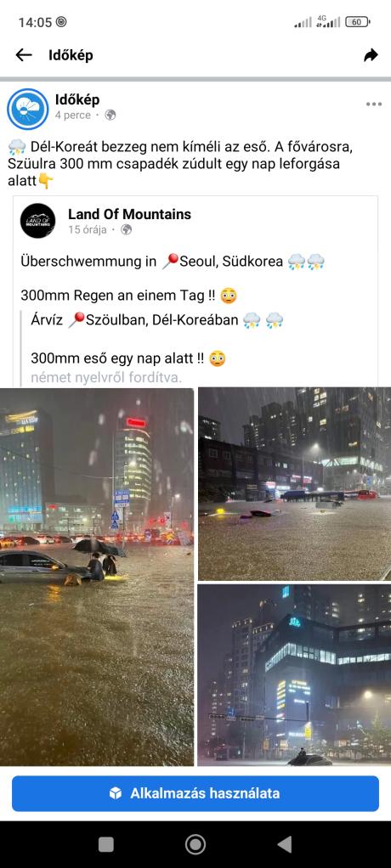Tap the 4 perce post timestamp
Image resolution: width=391 pixels, height=868 pixels.
(72, 116)
